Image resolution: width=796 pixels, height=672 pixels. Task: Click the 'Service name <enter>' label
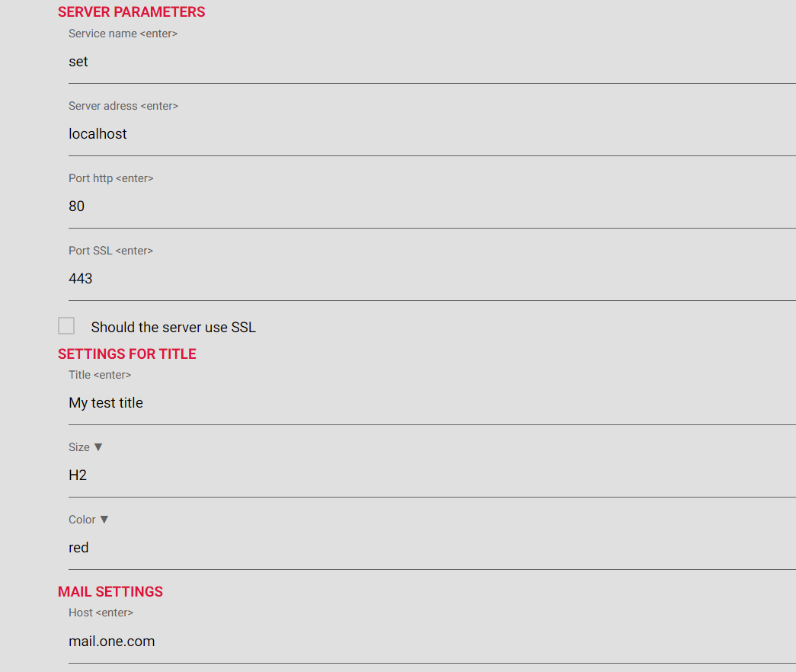click(123, 34)
